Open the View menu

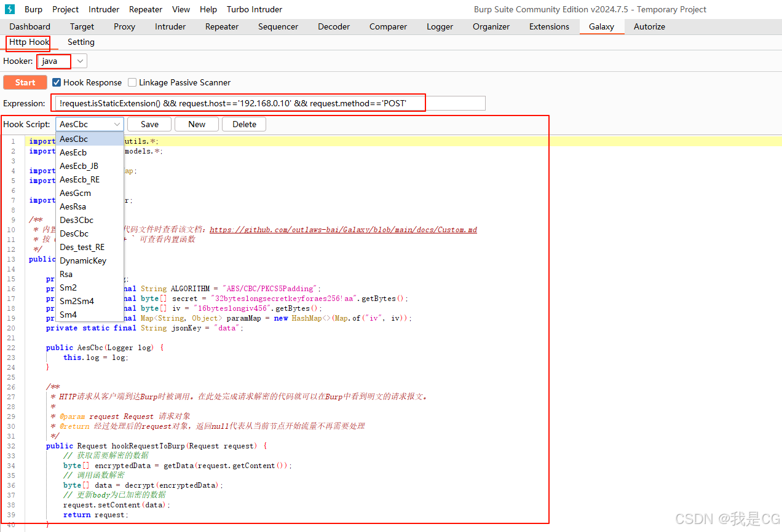point(181,9)
